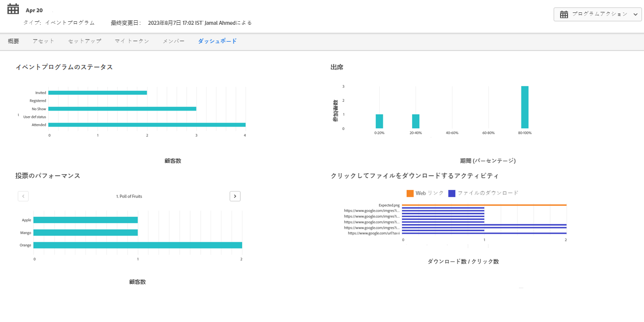
Task: Click the Apr 20 program title
Action: click(34, 10)
